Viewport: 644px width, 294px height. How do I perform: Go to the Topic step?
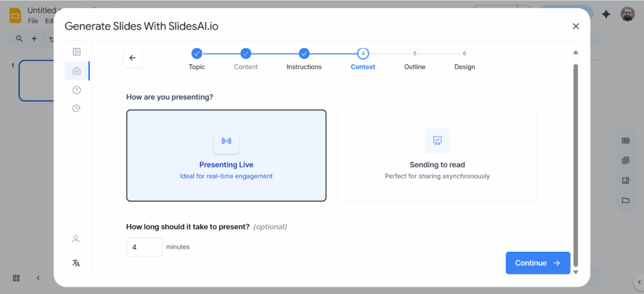point(196,54)
